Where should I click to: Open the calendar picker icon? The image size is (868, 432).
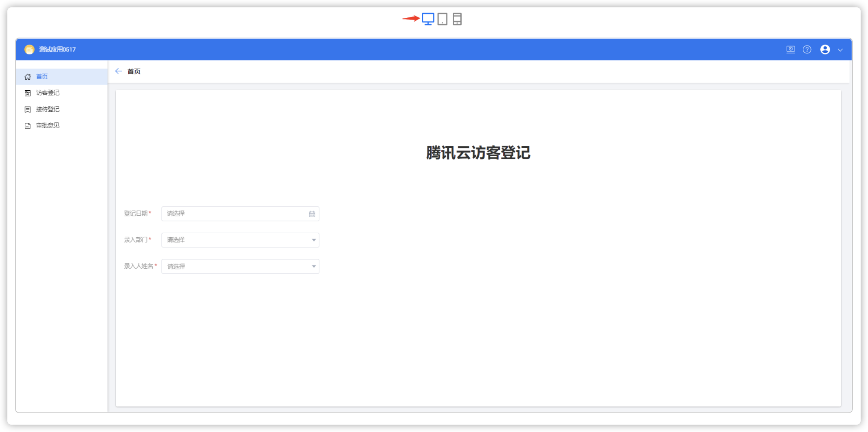[312, 214]
